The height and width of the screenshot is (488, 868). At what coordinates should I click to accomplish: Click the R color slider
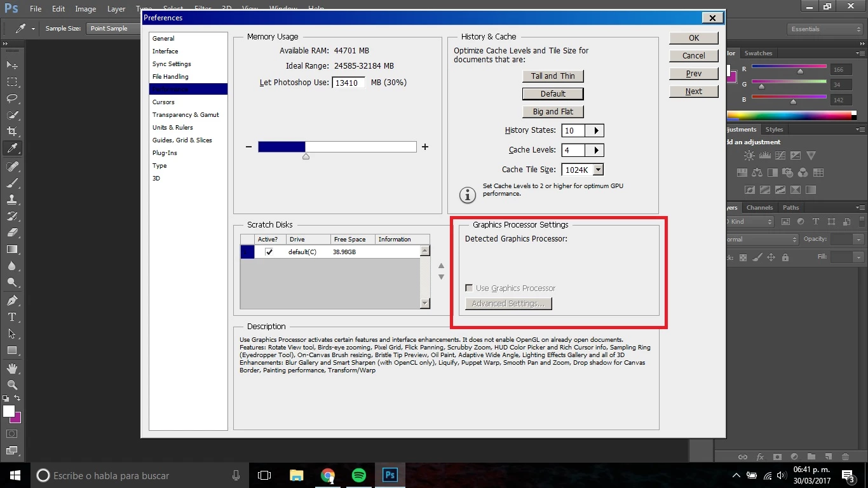tap(789, 67)
